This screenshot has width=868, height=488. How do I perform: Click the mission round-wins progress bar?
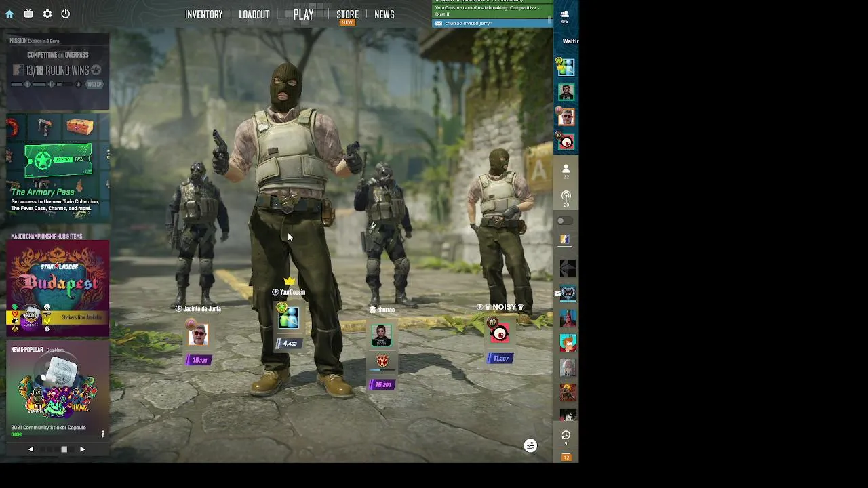[x=47, y=84]
